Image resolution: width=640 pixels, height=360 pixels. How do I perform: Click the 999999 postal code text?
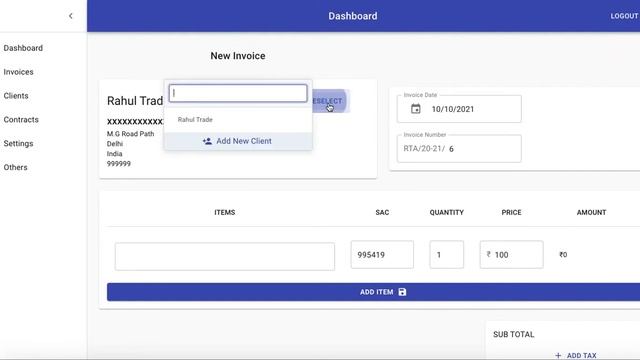click(119, 164)
